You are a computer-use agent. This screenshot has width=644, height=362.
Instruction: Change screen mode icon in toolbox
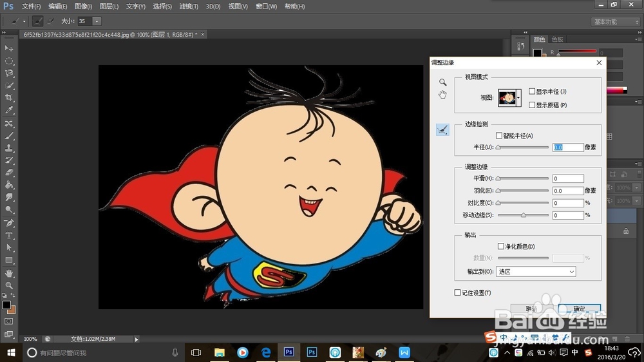click(8, 334)
